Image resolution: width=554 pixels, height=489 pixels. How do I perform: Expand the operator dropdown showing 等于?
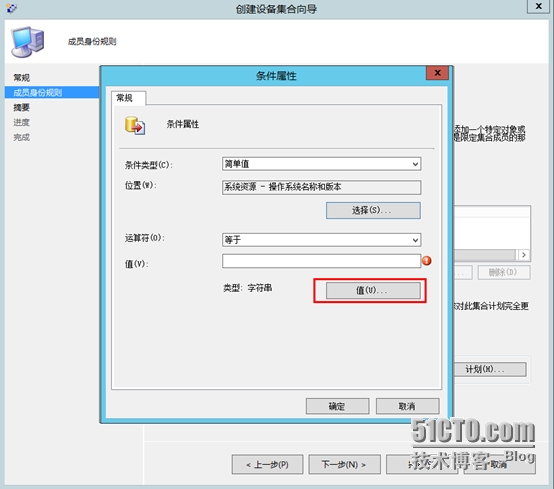322,240
